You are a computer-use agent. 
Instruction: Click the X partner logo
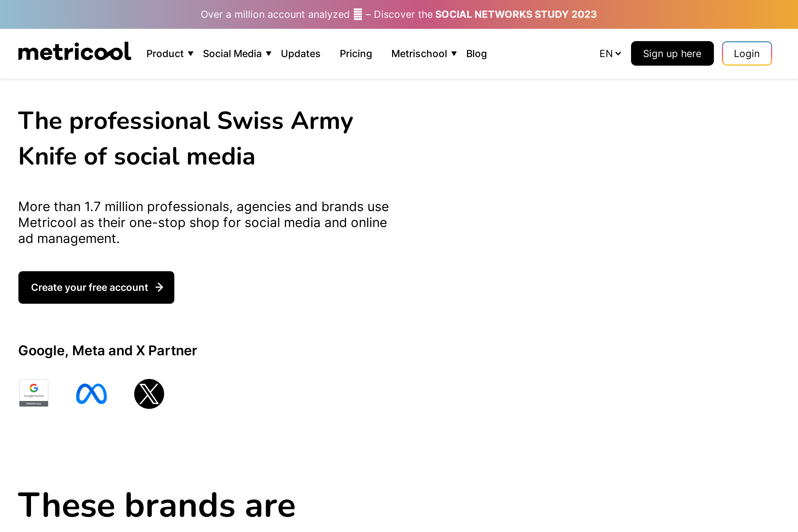point(149,394)
